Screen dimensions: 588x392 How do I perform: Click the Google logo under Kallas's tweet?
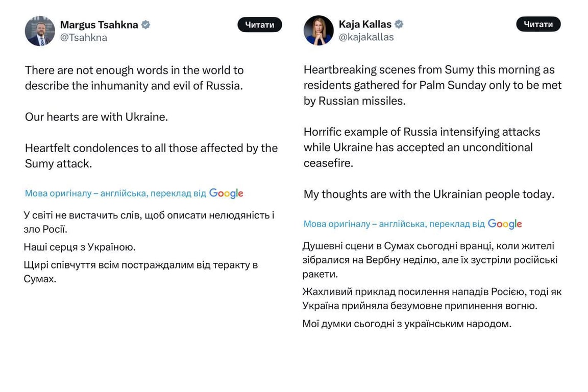coord(505,224)
